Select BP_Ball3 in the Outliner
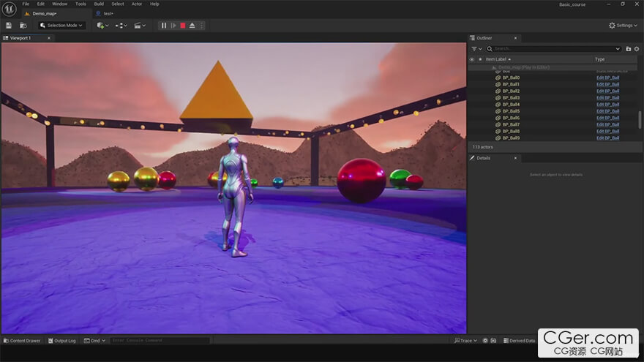This screenshot has width=644, height=362. [x=511, y=98]
